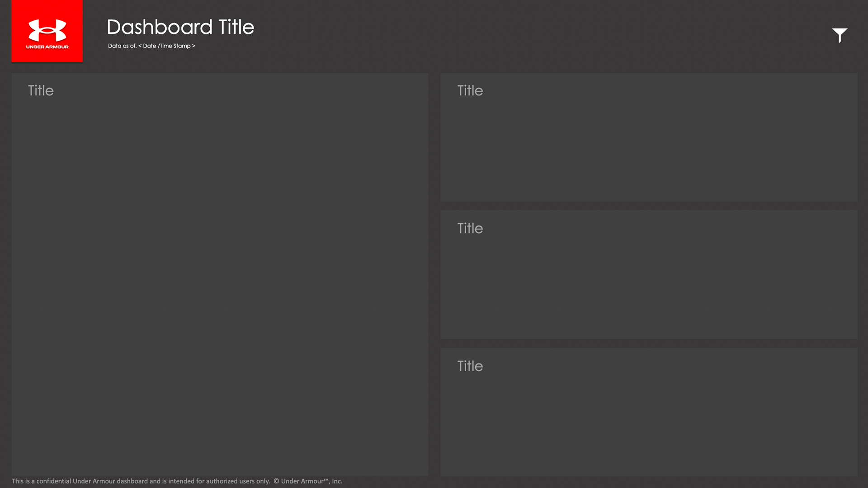Click the Title heading of the middle-right panel
The height and width of the screenshot is (488, 868).
[470, 228]
